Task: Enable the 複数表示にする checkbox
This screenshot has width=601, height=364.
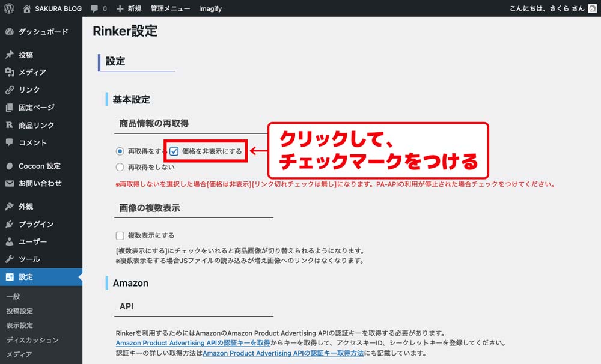Action: [120, 235]
